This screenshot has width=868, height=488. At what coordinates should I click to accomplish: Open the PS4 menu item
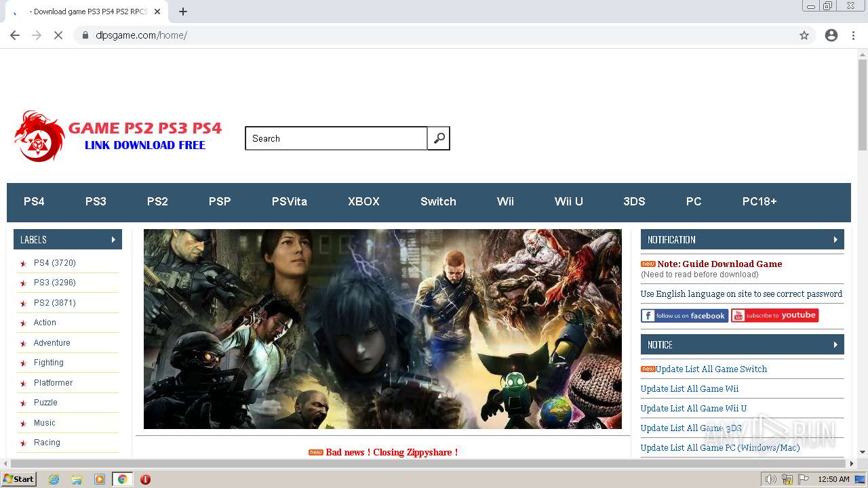tap(34, 201)
